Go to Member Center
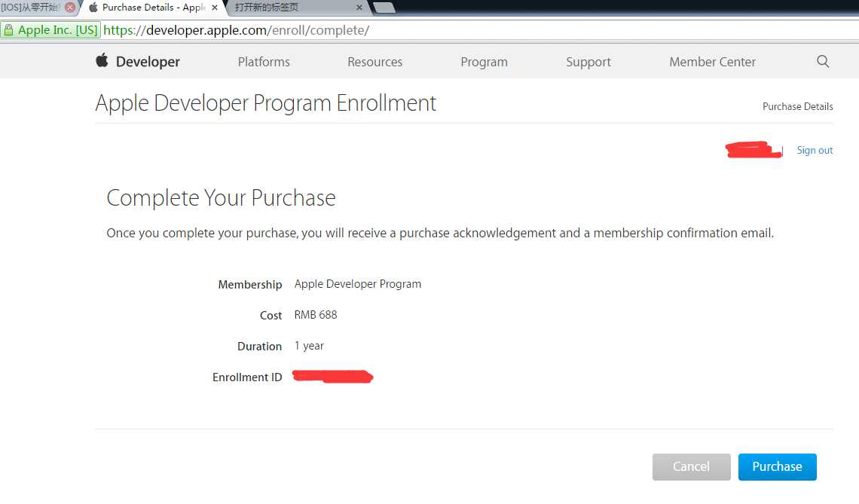This screenshot has height=504, width=859. tap(712, 62)
